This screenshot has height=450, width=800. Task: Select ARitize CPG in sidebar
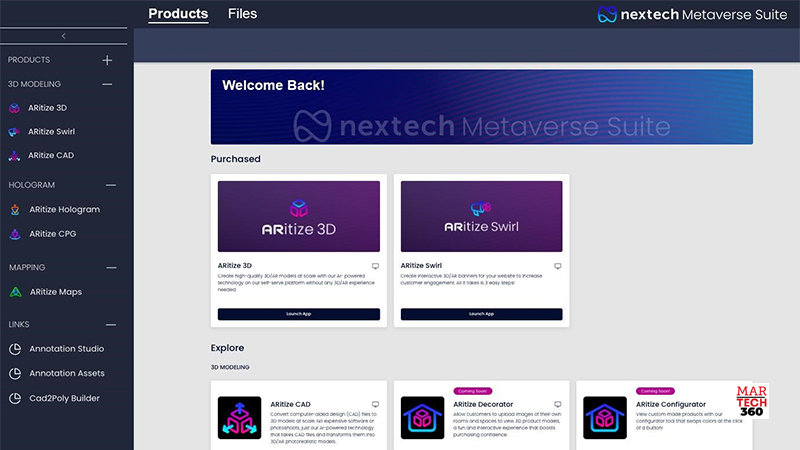(53, 234)
